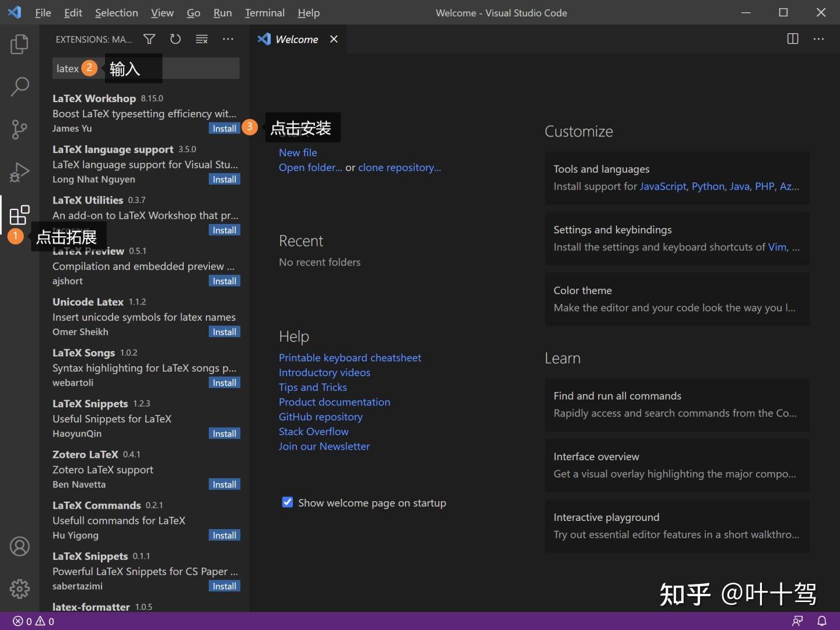
Task: Open Tips and Tricks link
Action: 313,387
